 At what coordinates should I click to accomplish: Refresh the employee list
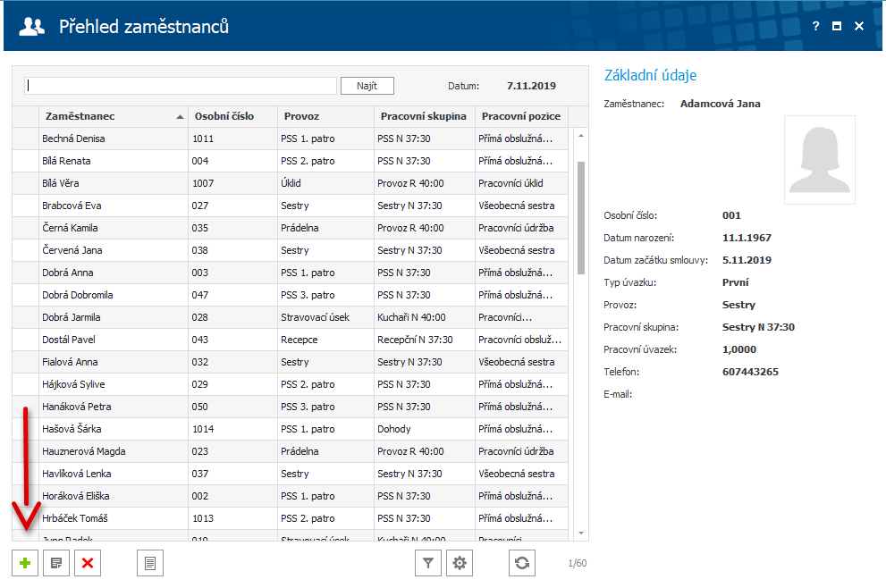(x=522, y=563)
